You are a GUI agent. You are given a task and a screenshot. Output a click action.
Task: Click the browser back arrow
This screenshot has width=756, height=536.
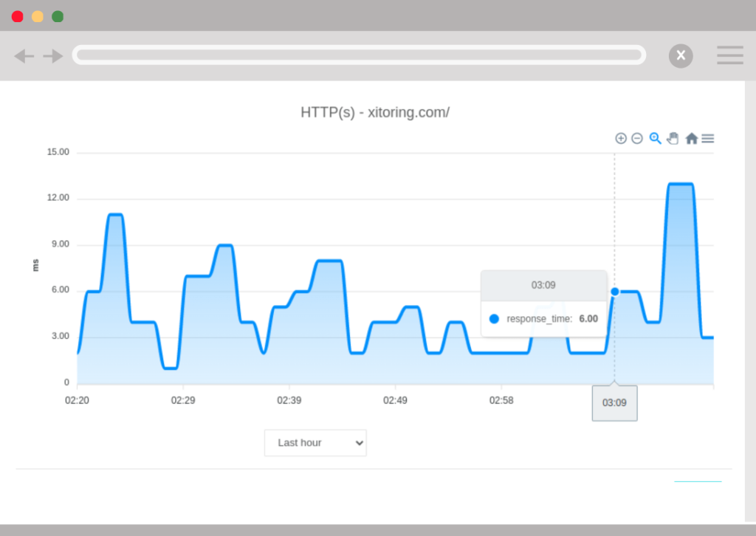[24, 55]
